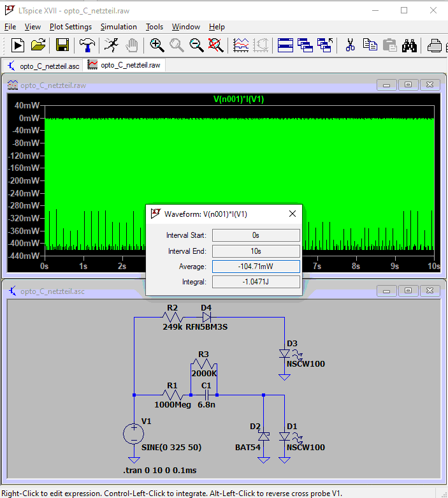Click the 1000Meg resistor value
Viewport: 448px width, 498px height.
173,405
